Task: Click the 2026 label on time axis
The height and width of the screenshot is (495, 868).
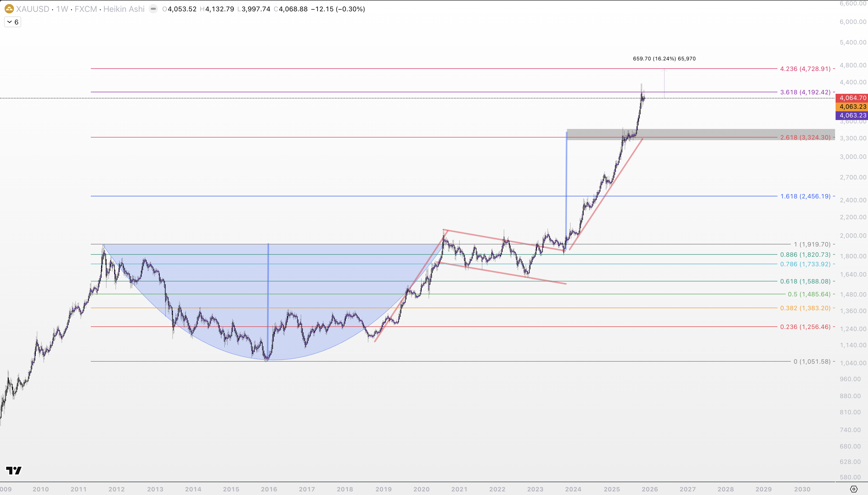Action: pyautogui.click(x=650, y=489)
